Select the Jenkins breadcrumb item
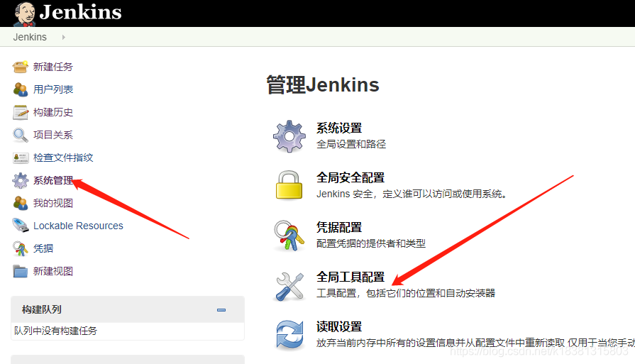The image size is (635, 364). pyautogui.click(x=30, y=37)
